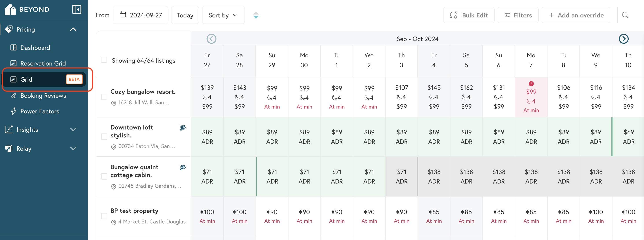The height and width of the screenshot is (240, 644).
Task: Select the Cozy bungalow resort checkbox
Action: click(104, 97)
